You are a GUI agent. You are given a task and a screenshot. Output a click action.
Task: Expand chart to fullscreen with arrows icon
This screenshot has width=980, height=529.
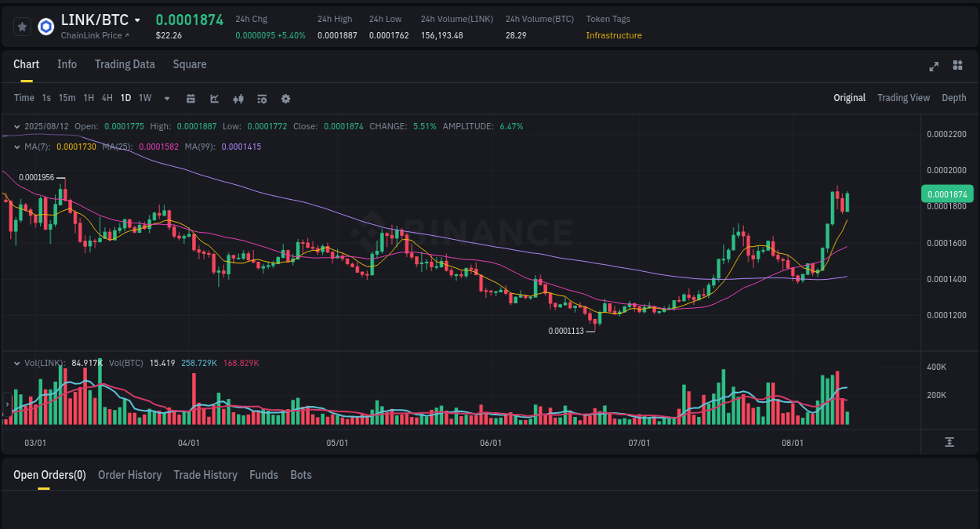coord(934,67)
